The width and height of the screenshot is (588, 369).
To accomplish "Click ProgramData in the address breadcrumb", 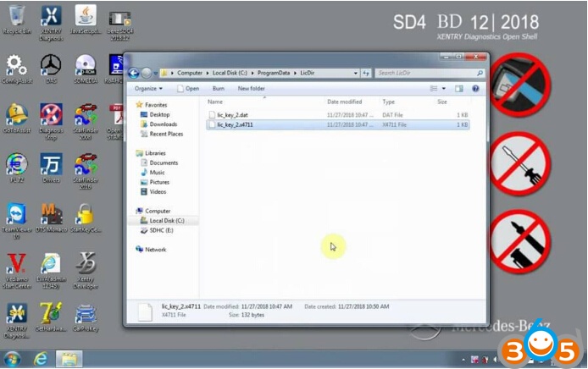I will (274, 73).
